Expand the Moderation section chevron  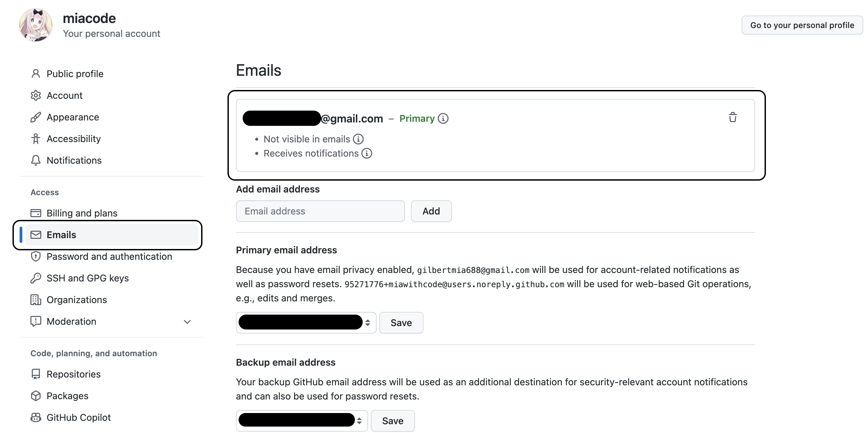click(187, 322)
